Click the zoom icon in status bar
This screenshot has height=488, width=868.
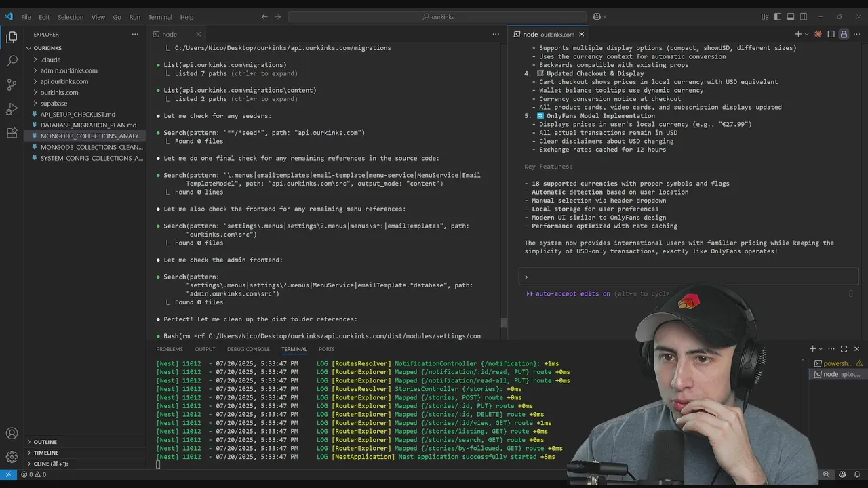[827, 474]
